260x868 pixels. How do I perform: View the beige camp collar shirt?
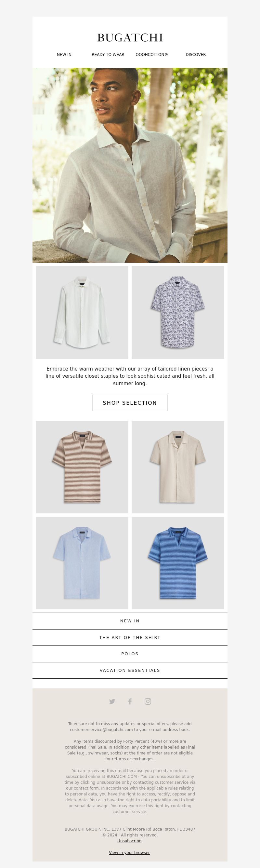[x=178, y=467]
